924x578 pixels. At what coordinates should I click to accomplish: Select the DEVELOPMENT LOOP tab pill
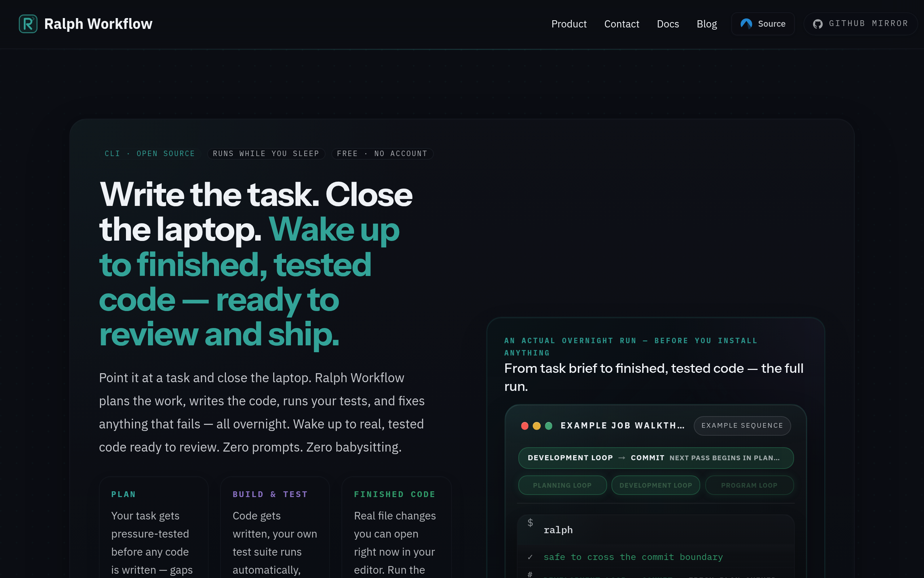(655, 485)
